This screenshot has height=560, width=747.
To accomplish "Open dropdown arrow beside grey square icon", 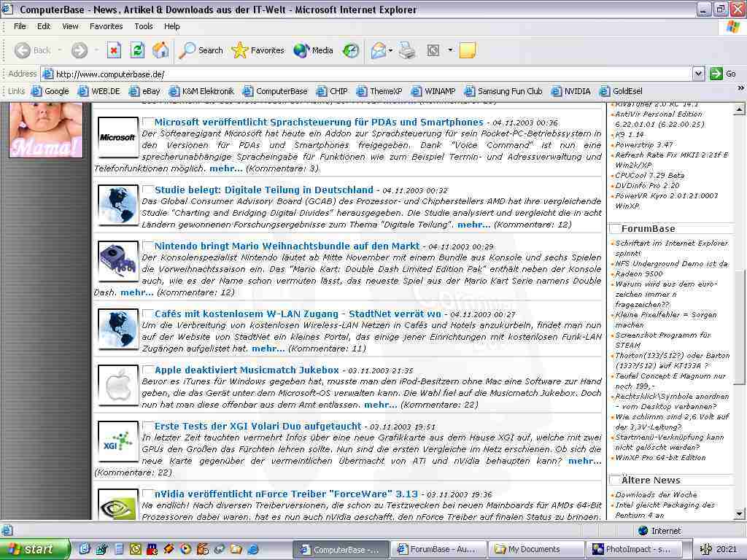I will pyautogui.click(x=449, y=50).
